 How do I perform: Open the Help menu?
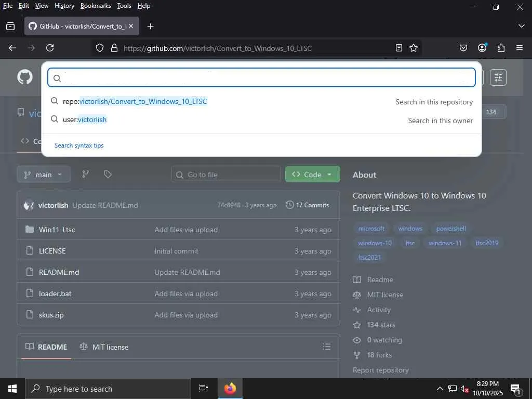click(x=144, y=6)
